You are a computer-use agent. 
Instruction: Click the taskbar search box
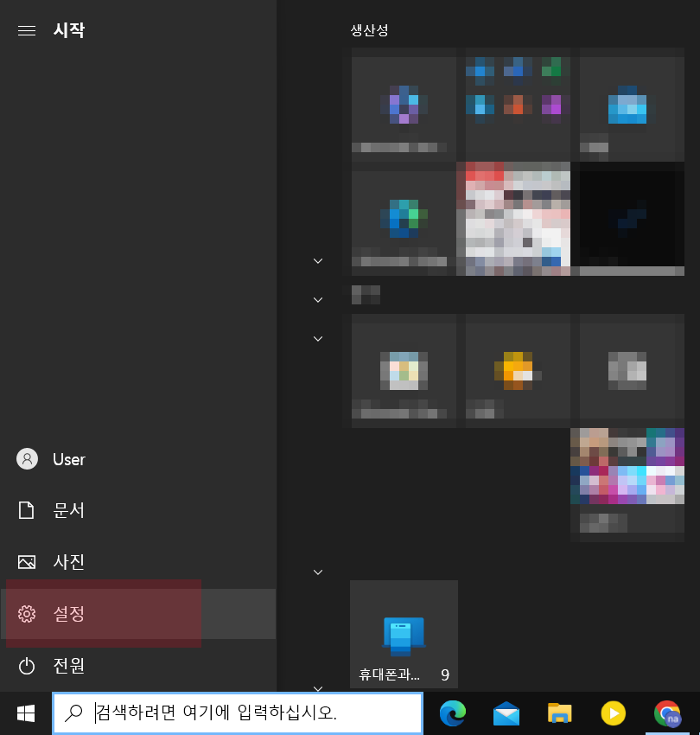pyautogui.click(x=238, y=713)
